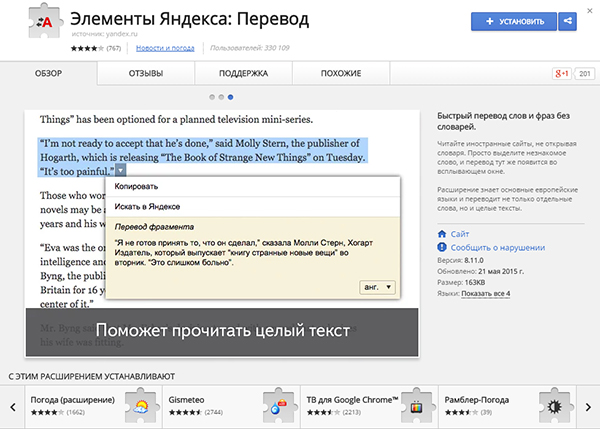This screenshot has width=600, height=429.
Task: Open the Новости и погода category link
Action: tap(165, 48)
